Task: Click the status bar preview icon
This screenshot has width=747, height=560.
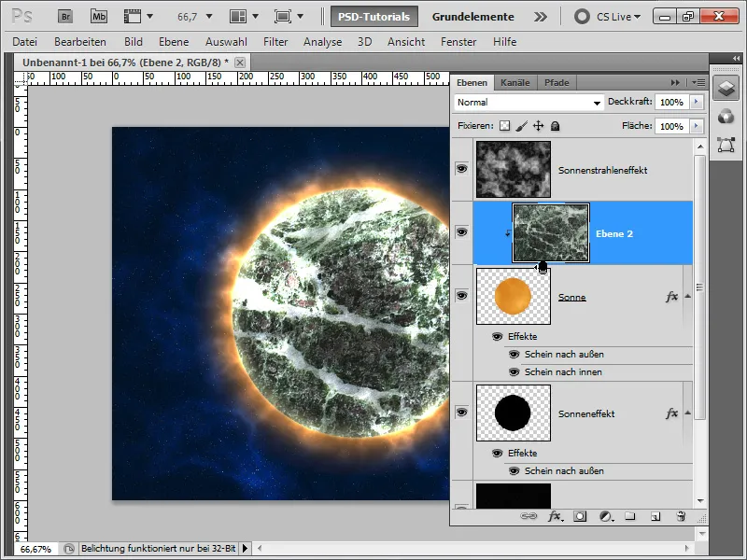Action: click(68, 549)
